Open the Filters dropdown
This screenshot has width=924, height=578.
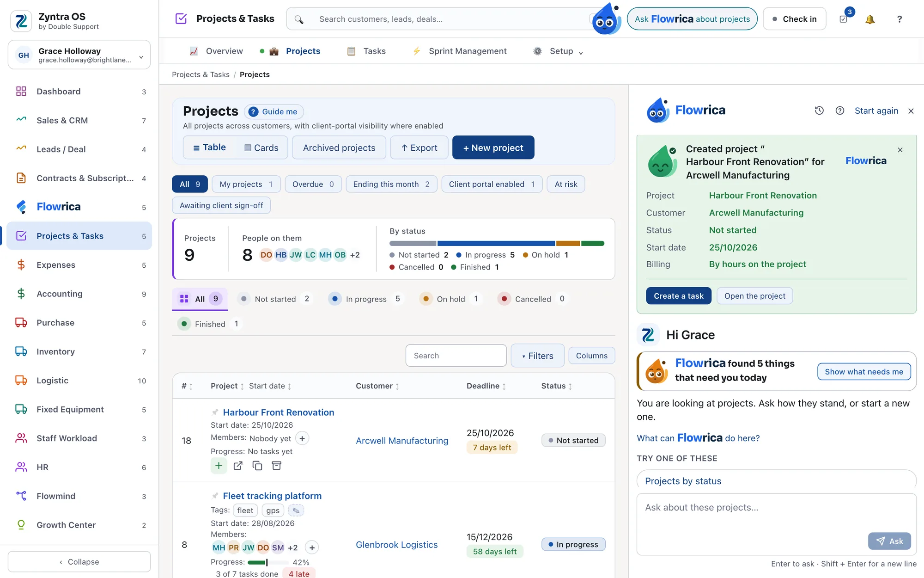click(x=538, y=356)
